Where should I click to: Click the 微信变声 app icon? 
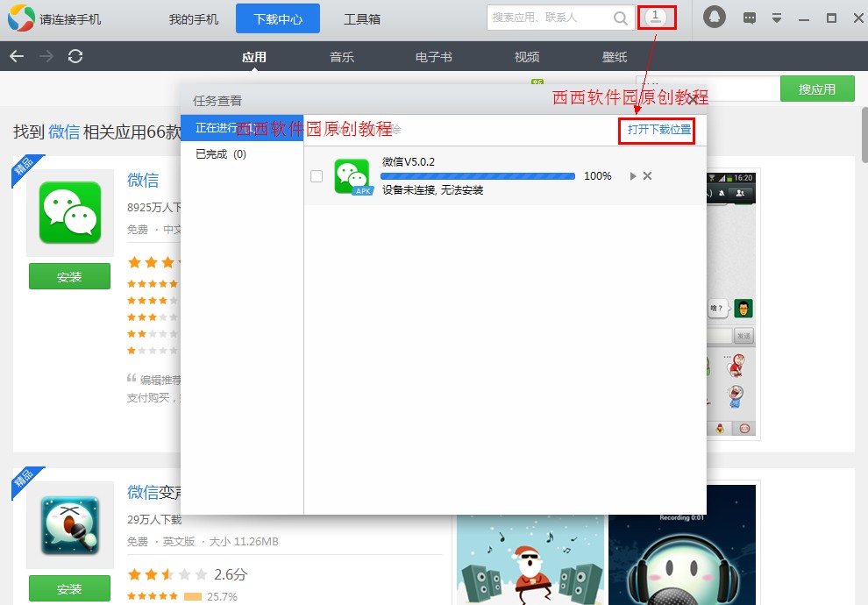(70, 524)
